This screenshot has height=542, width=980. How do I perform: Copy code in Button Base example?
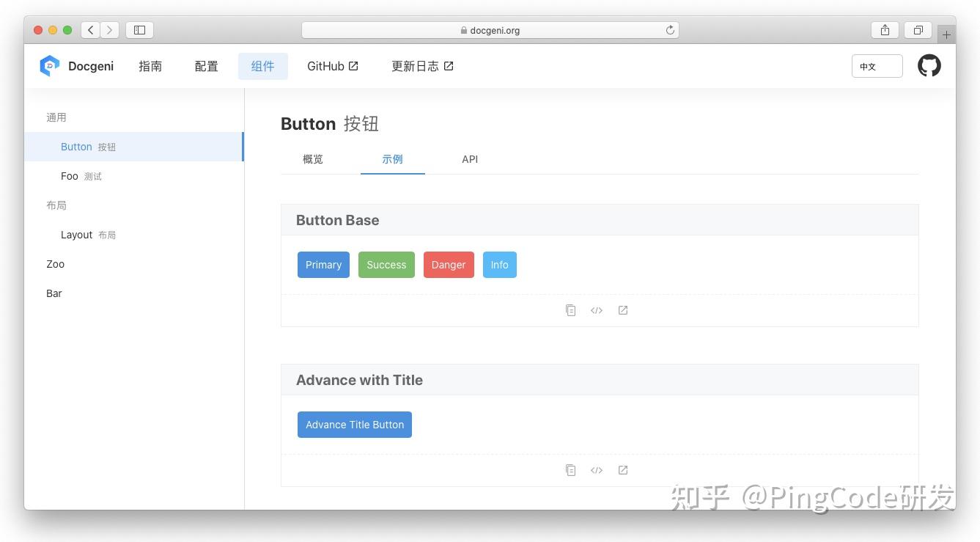[x=570, y=310]
